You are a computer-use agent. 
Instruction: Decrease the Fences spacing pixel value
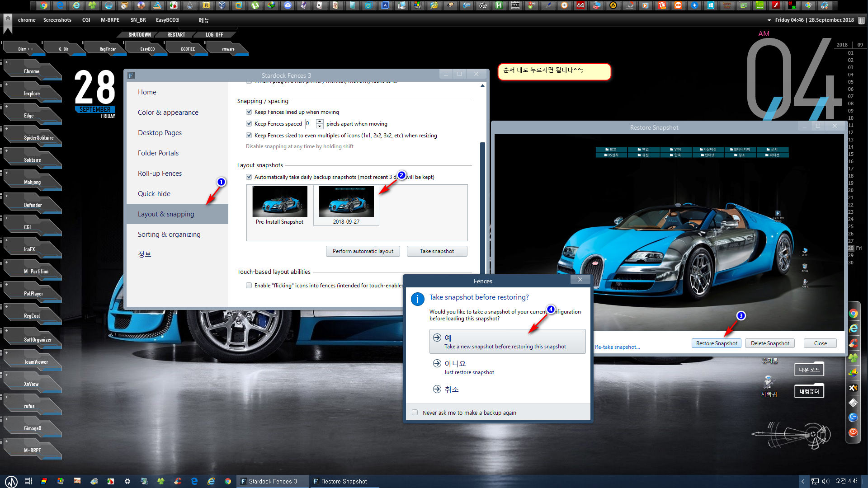coord(320,126)
